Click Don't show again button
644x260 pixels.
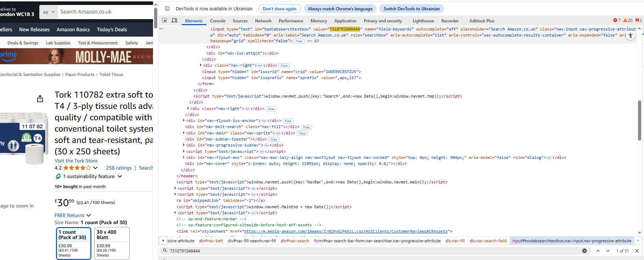pyautogui.click(x=279, y=9)
